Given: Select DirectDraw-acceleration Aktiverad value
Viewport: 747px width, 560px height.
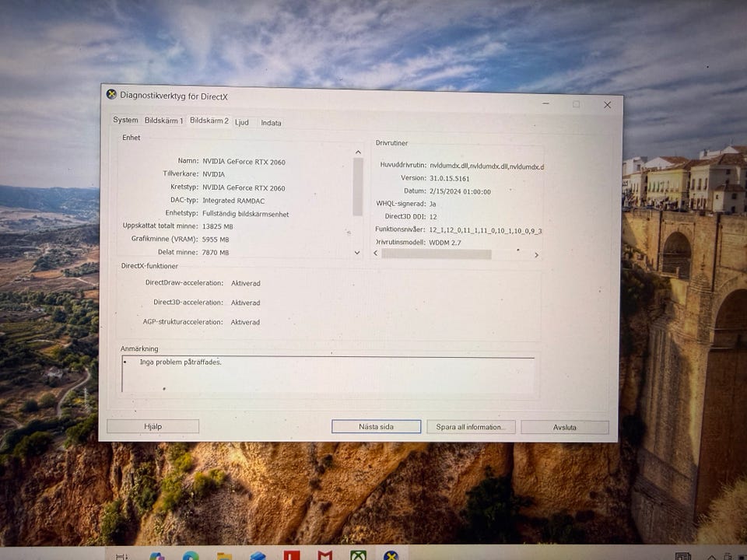Looking at the screenshot, I should point(246,283).
